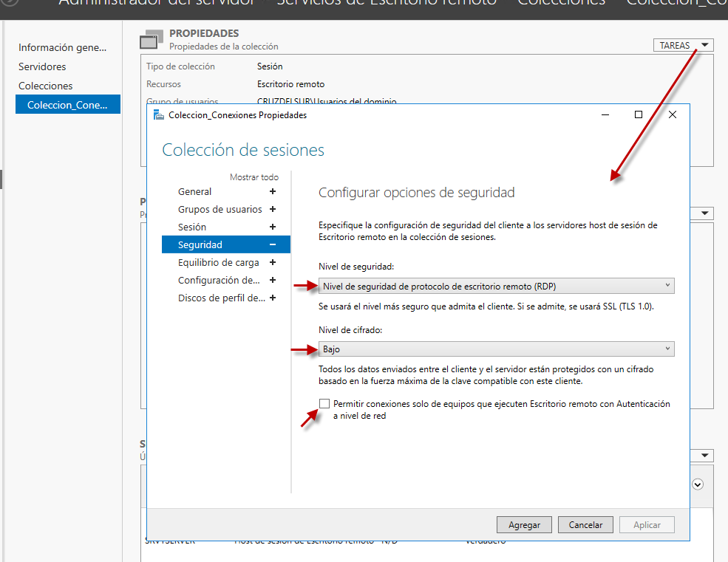The width and height of the screenshot is (728, 562).
Task: Expand the General section
Action: pyautogui.click(x=273, y=191)
